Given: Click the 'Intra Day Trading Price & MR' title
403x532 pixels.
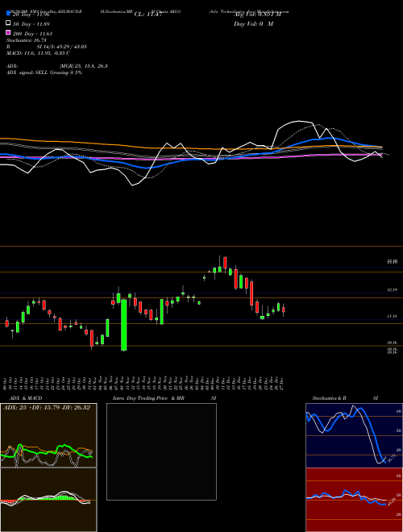Looking at the screenshot, I should [148, 398].
